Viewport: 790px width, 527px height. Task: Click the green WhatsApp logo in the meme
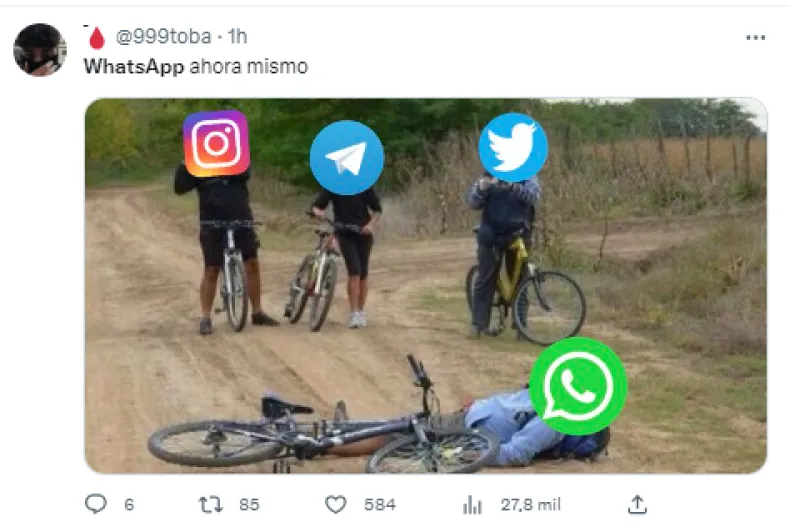coord(577,386)
